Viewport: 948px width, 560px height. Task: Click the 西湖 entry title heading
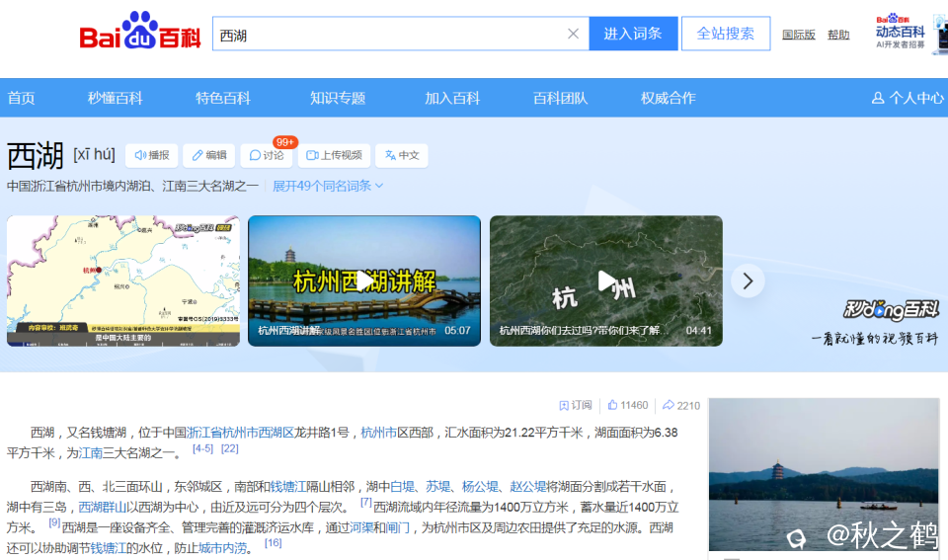[x=36, y=155]
